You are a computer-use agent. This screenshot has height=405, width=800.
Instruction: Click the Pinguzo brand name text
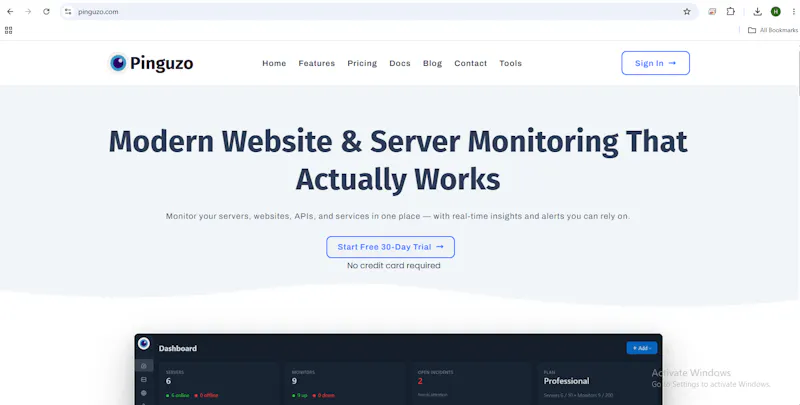pos(161,63)
